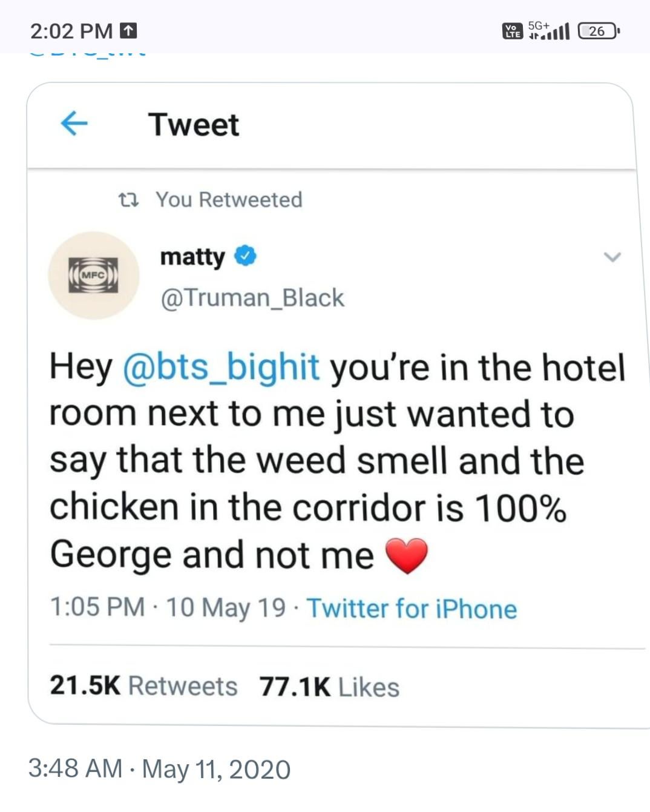Tap the You Retweeted label

point(229,199)
